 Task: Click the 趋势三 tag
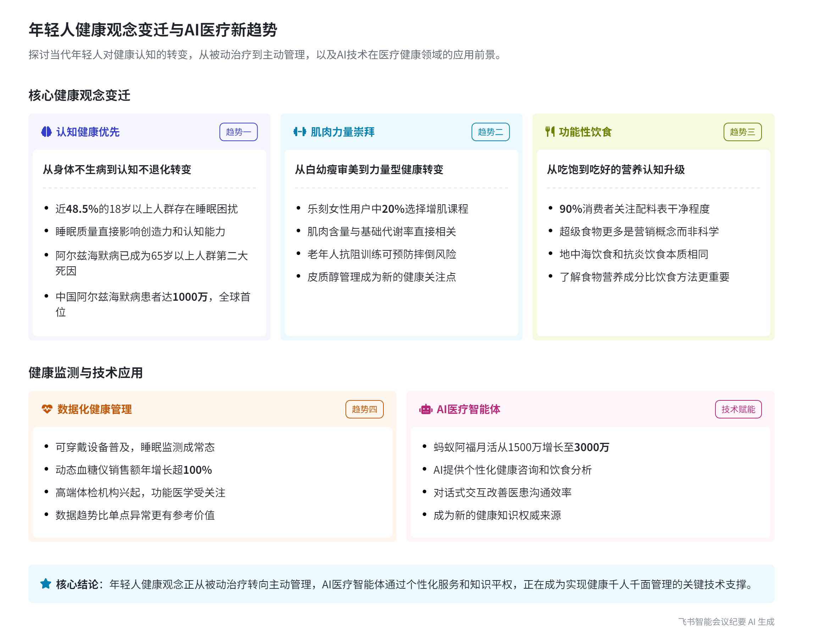click(x=742, y=132)
